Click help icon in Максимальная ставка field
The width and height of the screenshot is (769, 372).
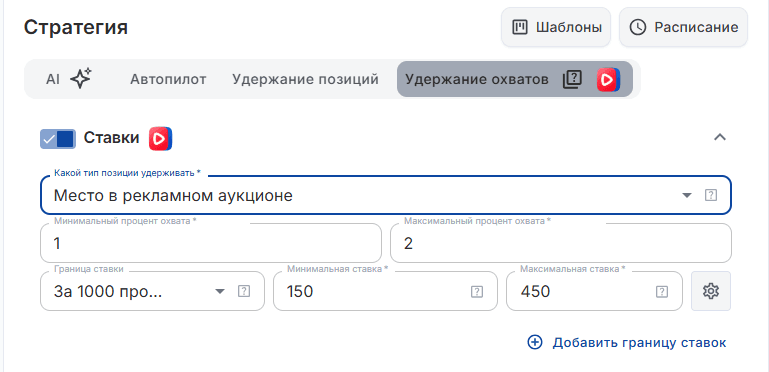tap(662, 292)
